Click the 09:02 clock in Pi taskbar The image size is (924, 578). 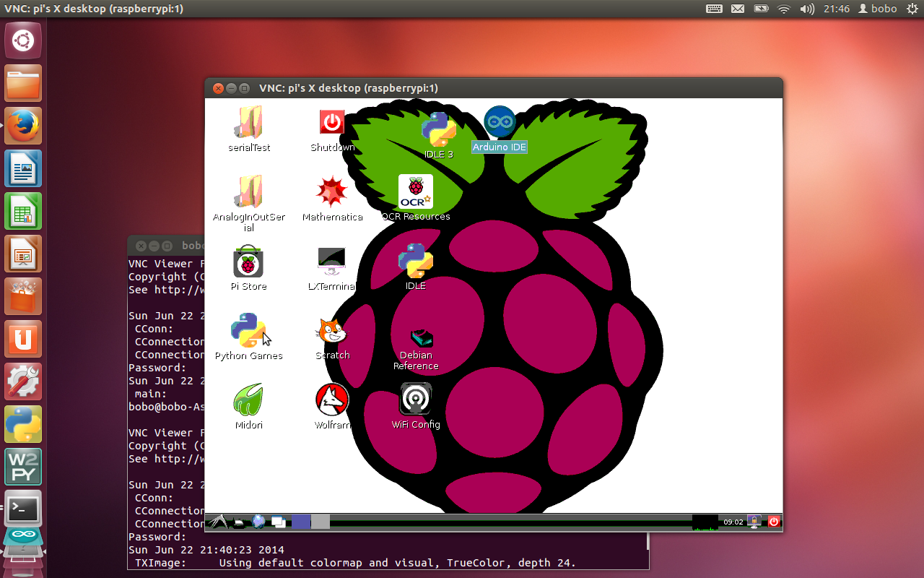pyautogui.click(x=733, y=522)
